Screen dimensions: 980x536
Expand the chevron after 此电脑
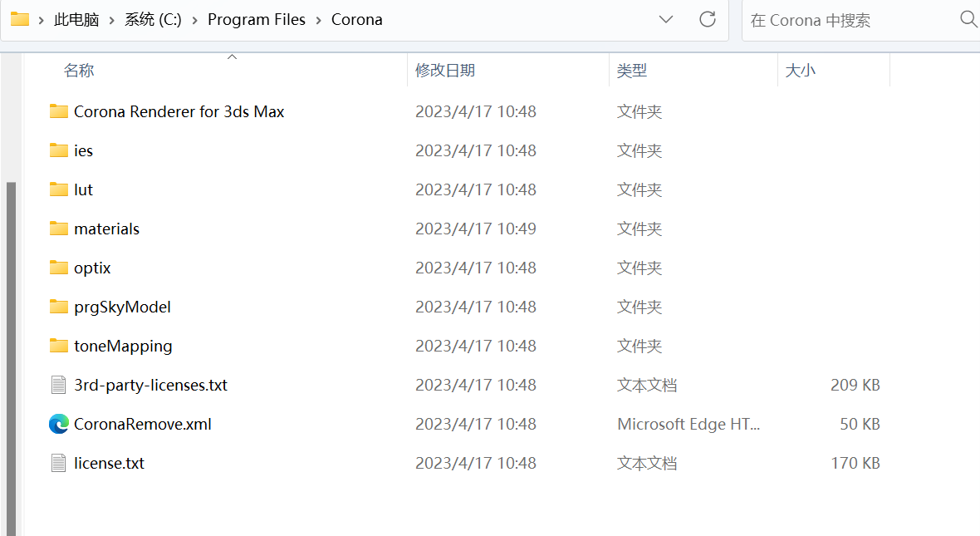tap(112, 20)
